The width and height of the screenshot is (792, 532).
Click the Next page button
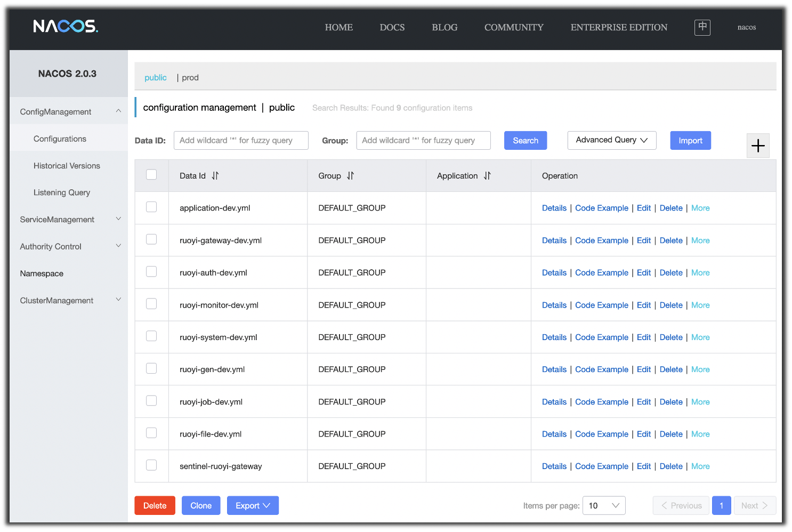[x=754, y=505]
